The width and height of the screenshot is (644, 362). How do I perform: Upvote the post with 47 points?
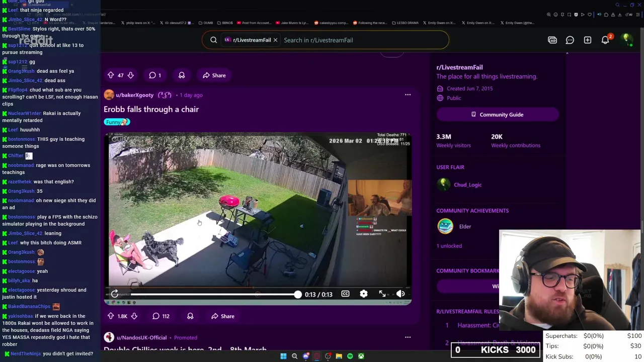click(111, 75)
